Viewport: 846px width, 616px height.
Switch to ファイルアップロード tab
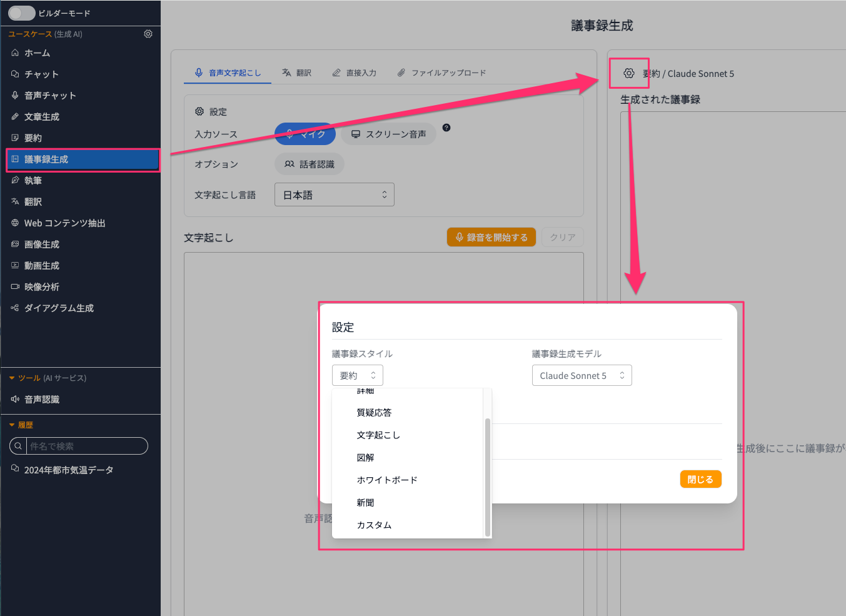pyautogui.click(x=441, y=73)
